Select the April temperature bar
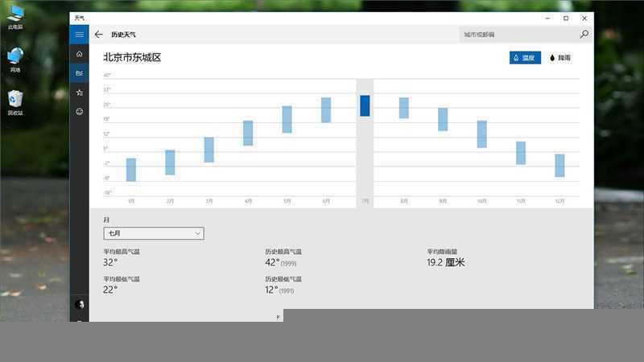 click(248, 133)
